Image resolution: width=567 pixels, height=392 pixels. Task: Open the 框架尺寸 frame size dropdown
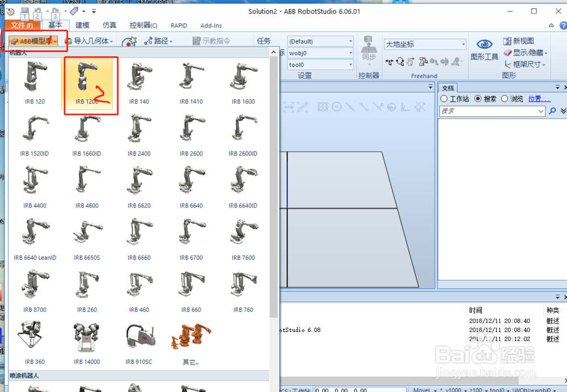(525, 65)
